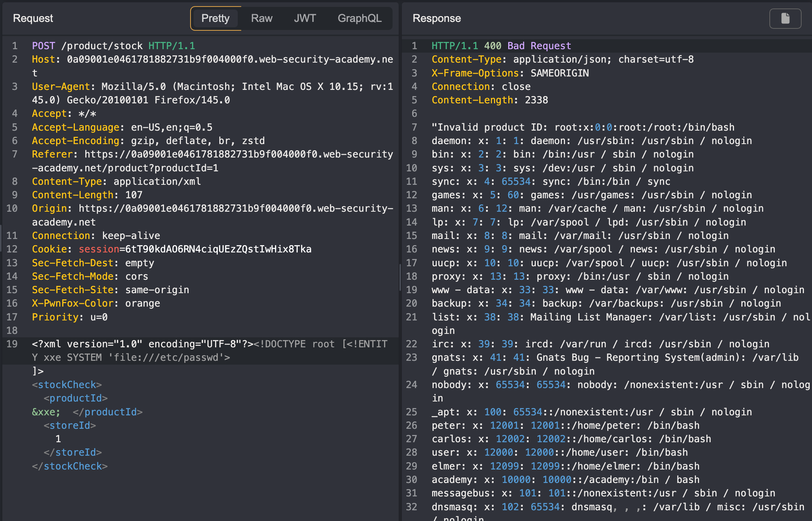
Task: Open the JWT tab
Action: point(305,18)
